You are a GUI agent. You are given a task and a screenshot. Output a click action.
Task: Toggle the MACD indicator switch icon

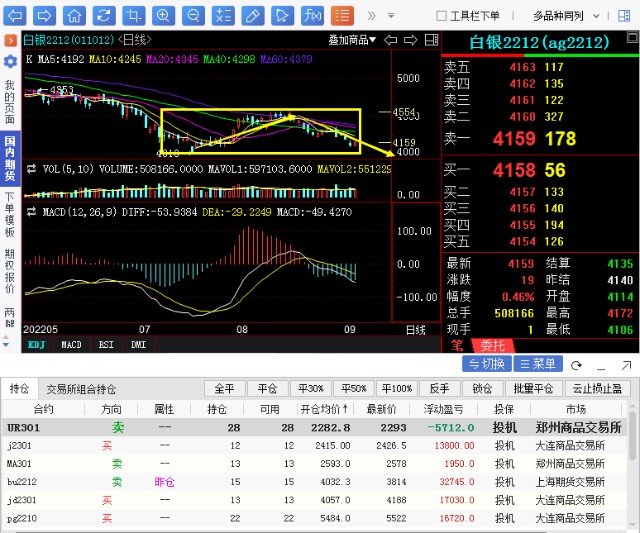pos(31,212)
